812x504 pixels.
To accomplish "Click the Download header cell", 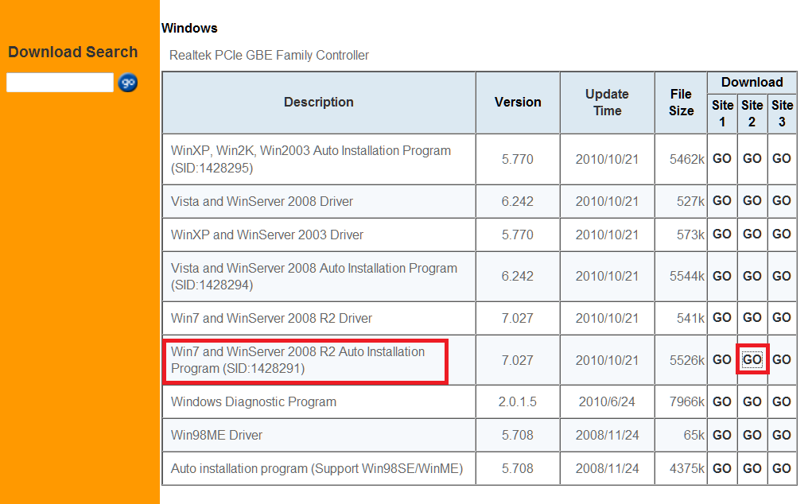I will tap(752, 82).
